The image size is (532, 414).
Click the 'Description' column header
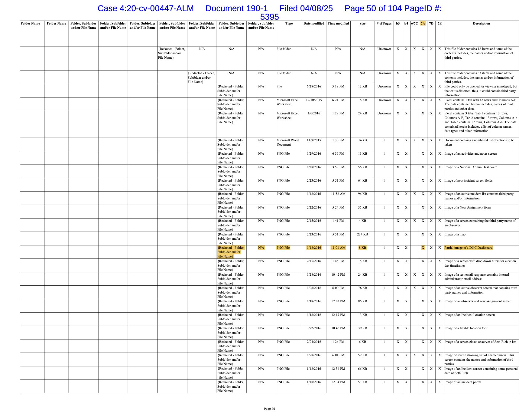coord(481,24)
